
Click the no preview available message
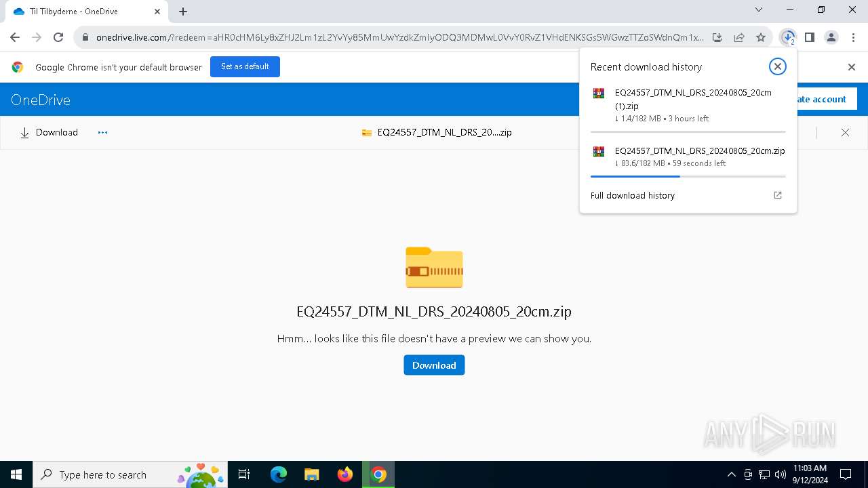(434, 338)
